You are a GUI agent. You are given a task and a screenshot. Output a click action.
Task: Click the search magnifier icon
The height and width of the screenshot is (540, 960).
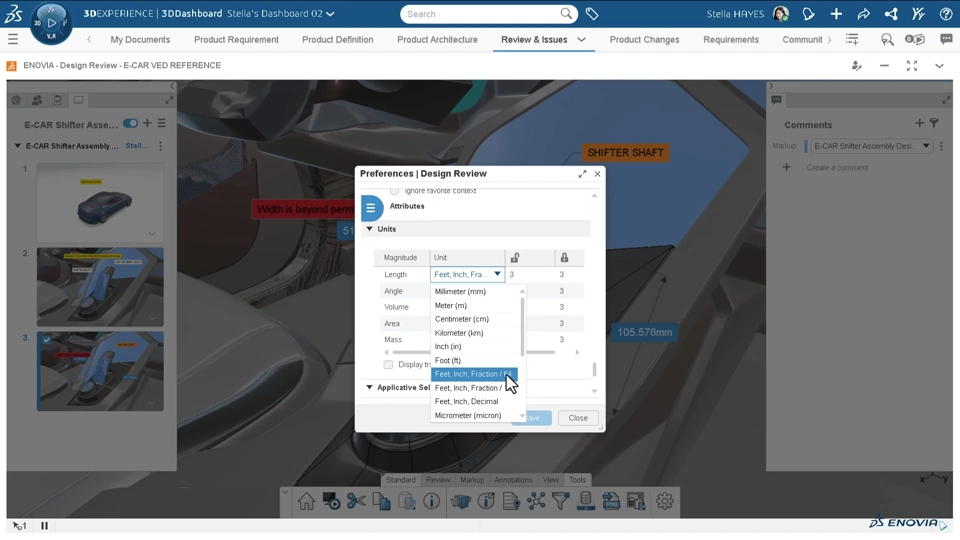566,13
